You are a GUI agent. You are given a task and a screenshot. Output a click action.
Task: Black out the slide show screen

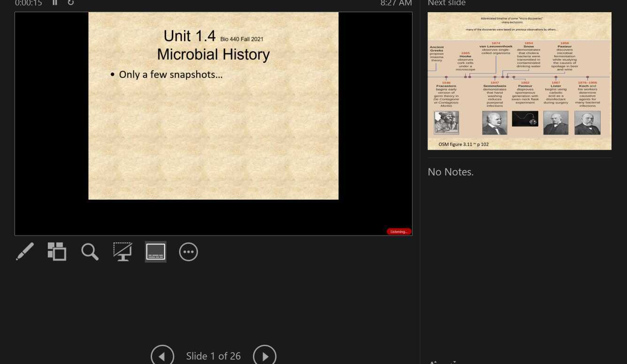pos(122,252)
